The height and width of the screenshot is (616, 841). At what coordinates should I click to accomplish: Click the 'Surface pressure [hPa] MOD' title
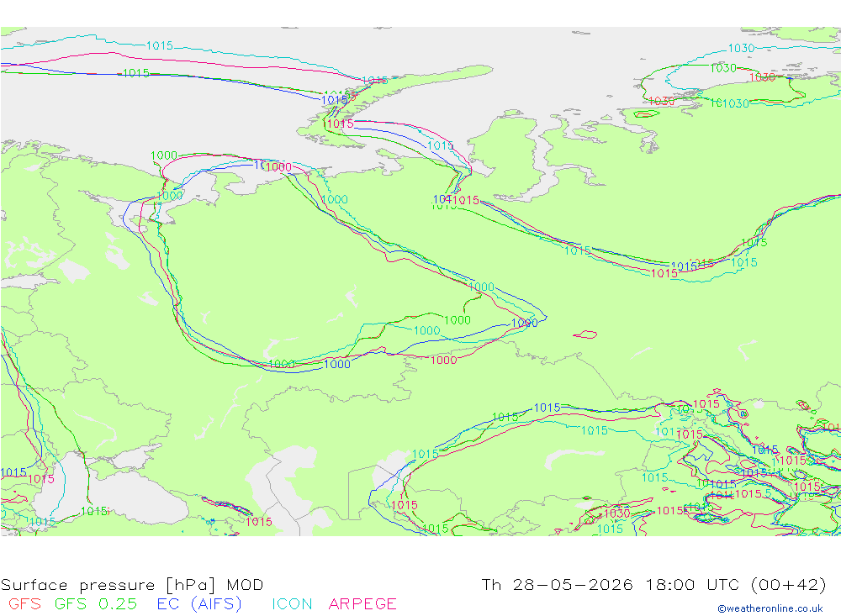pos(132,584)
